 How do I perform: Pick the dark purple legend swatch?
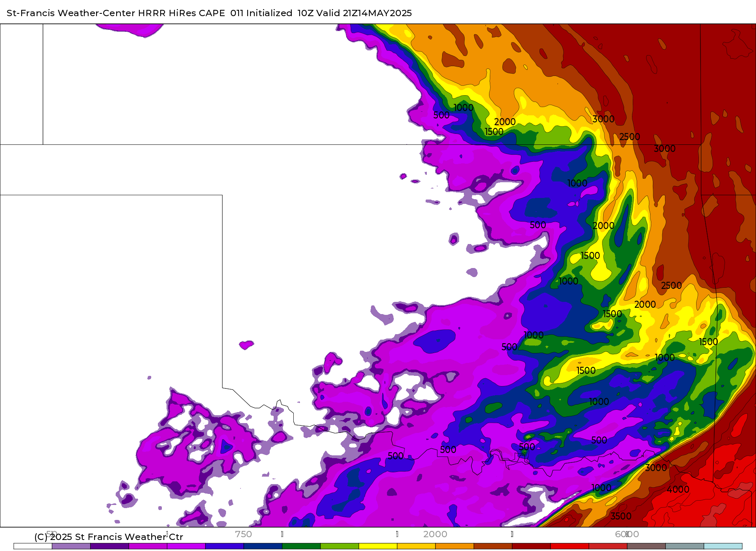(x=109, y=546)
